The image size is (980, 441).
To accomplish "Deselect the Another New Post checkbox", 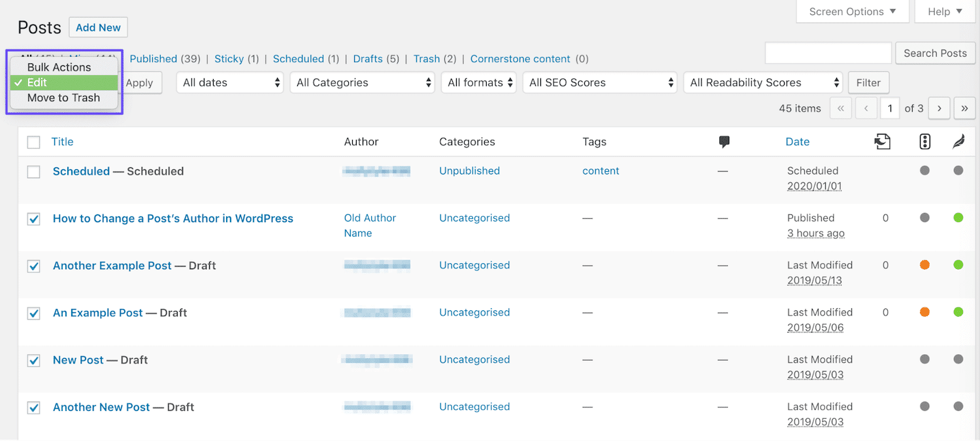I will 33,407.
